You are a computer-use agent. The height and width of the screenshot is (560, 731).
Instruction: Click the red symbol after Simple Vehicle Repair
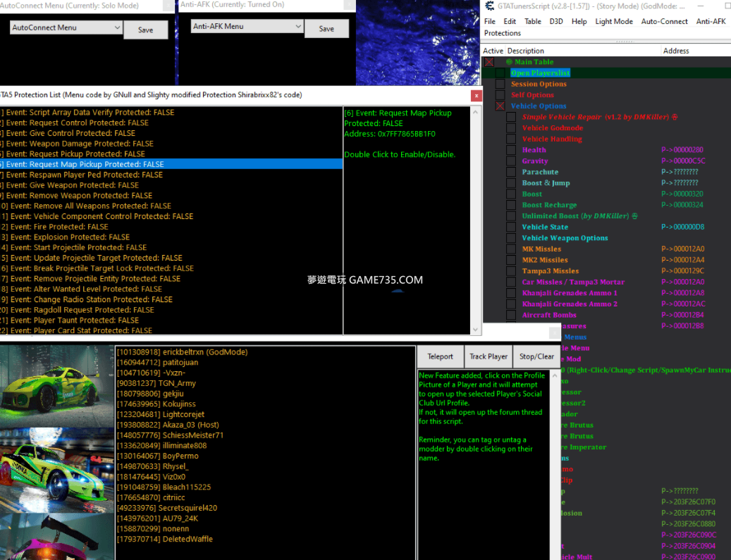click(675, 117)
